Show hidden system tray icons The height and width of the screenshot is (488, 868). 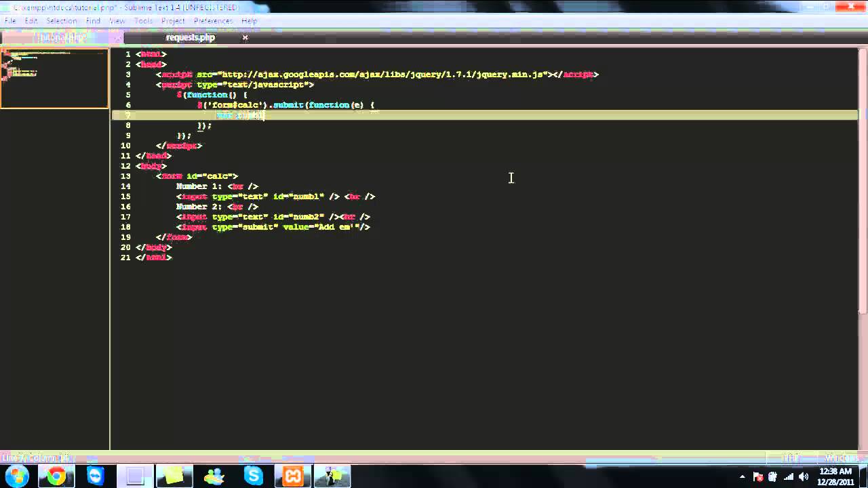[x=743, y=476]
